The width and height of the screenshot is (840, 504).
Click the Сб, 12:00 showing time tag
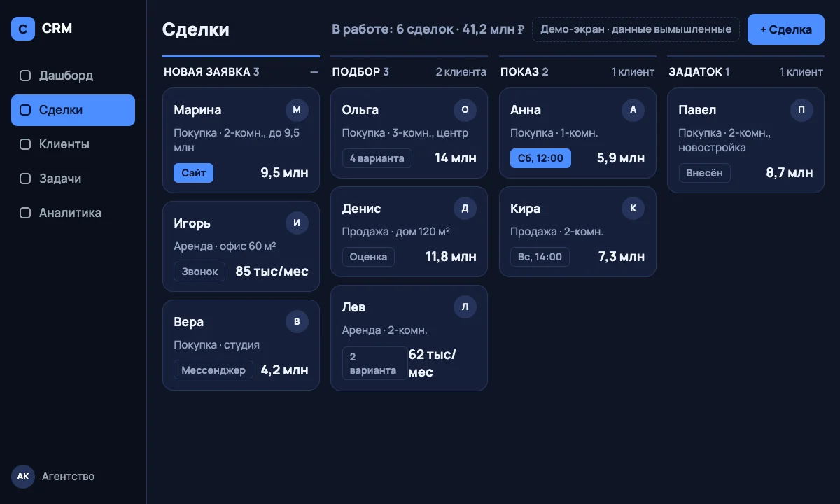(x=540, y=158)
